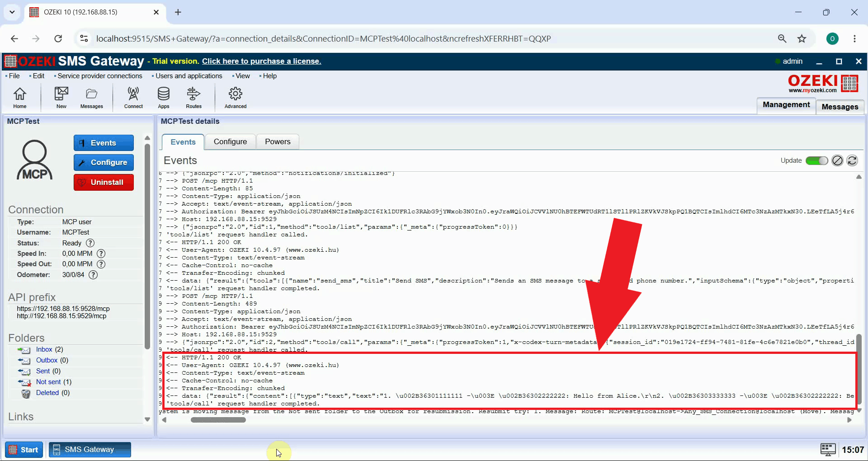
Task: Show help for Speed In field
Action: pyautogui.click(x=101, y=254)
